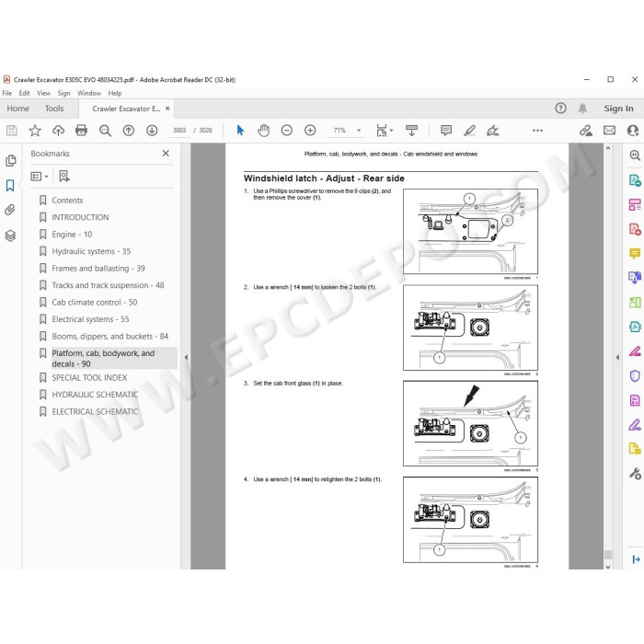Go to previous page arrow

pos(129,131)
